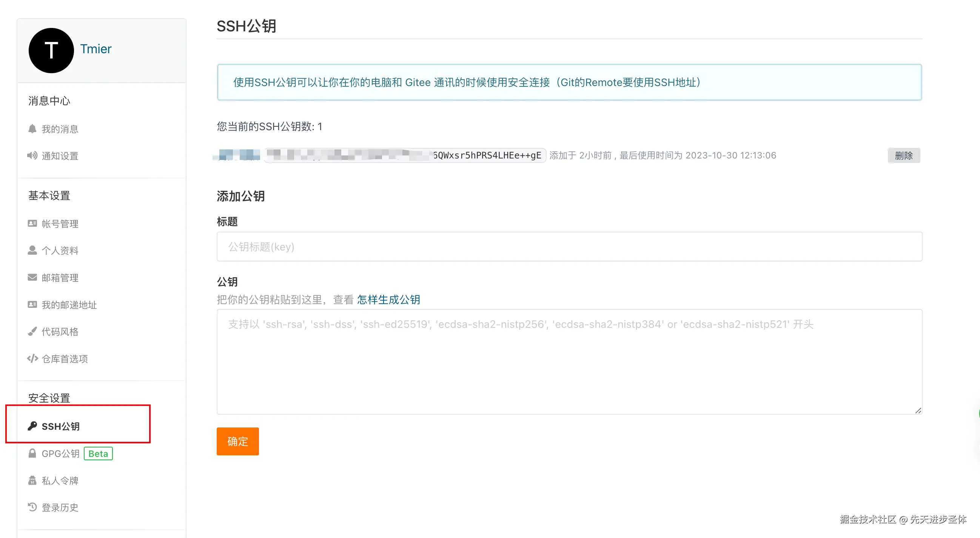Open the 怎样生成公钥 help link
The height and width of the screenshot is (538, 980).
388,300
